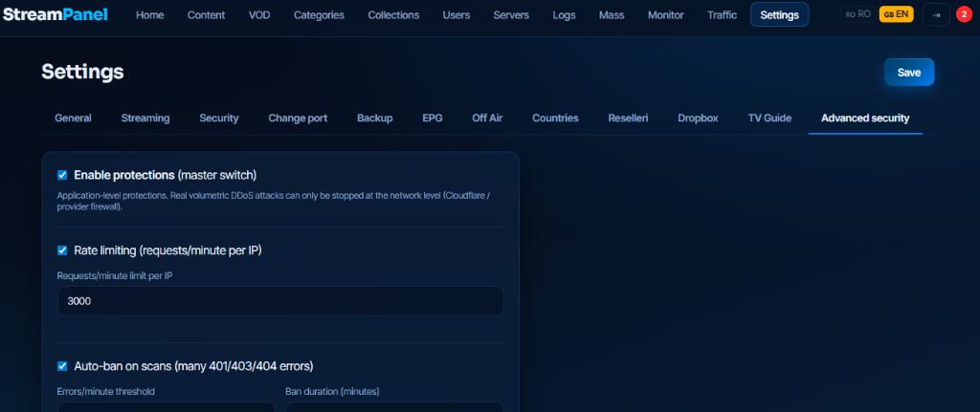
Task: Select the GB EN language option
Action: pos(896,14)
